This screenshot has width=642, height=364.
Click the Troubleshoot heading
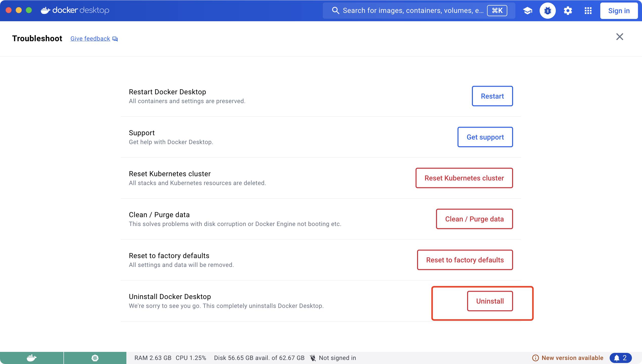coord(37,38)
